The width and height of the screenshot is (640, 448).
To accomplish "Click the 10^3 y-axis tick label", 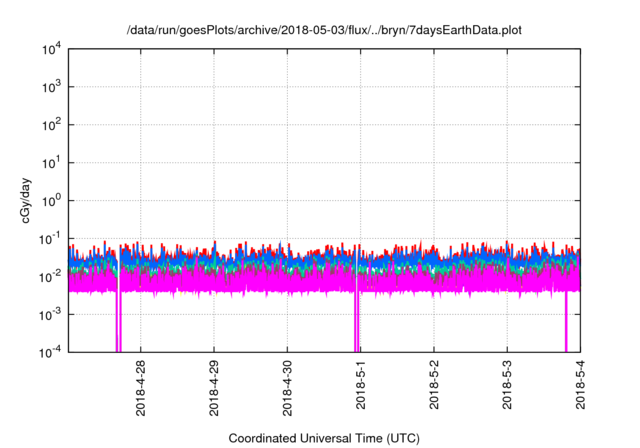I will 52,87.
